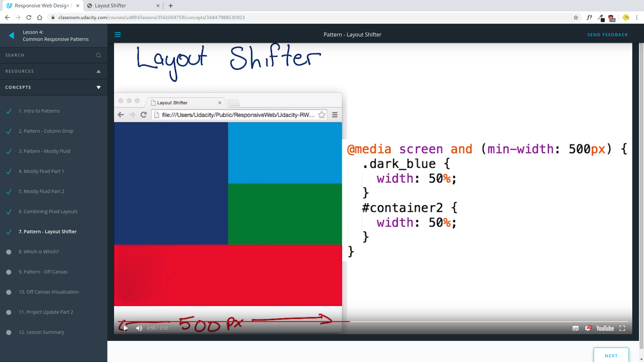Switch to the Layout Shifter browser tab
This screenshot has height=362, width=644.
tap(123, 6)
